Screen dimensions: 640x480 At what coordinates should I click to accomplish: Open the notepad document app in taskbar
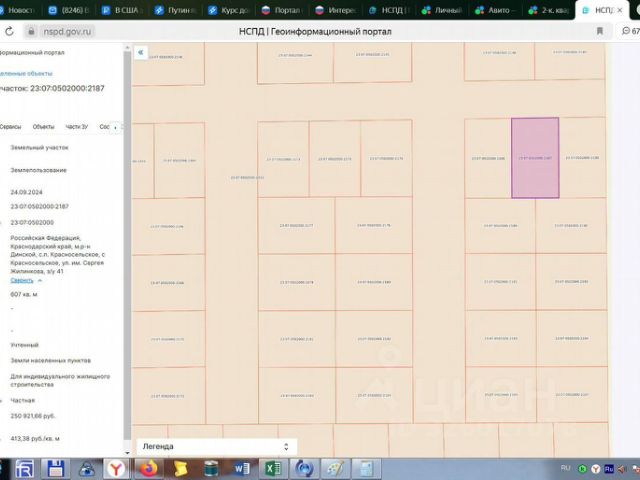(366, 469)
